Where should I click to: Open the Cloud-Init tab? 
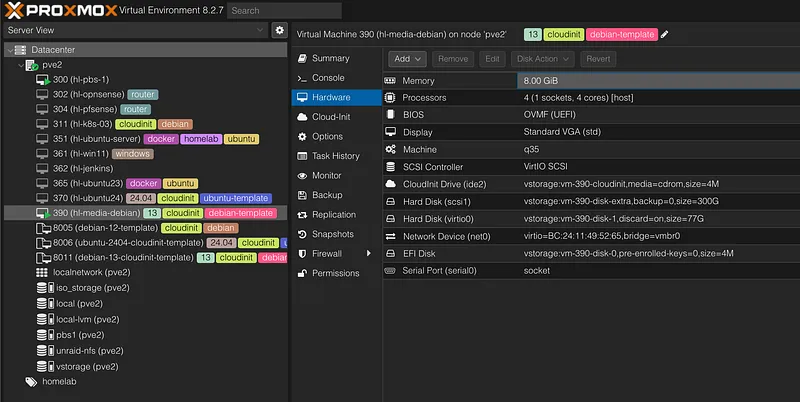tap(330, 117)
